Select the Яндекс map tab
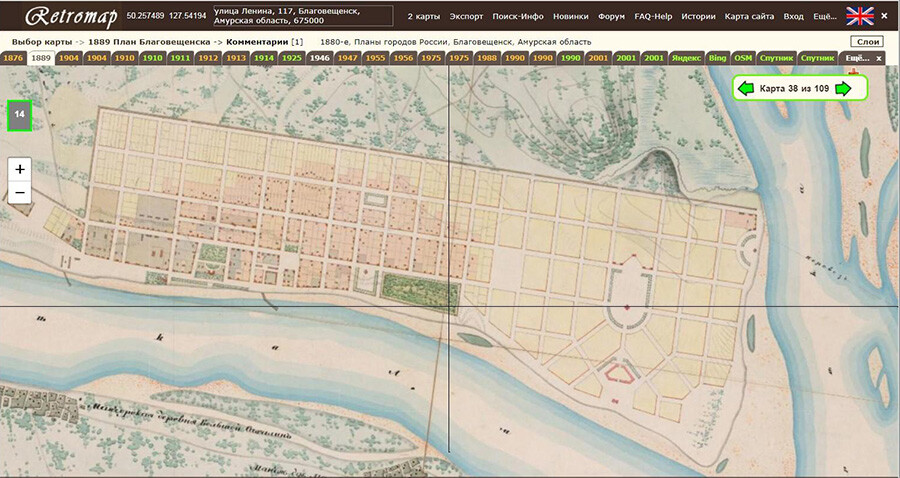This screenshot has width=900, height=478. 685,58
